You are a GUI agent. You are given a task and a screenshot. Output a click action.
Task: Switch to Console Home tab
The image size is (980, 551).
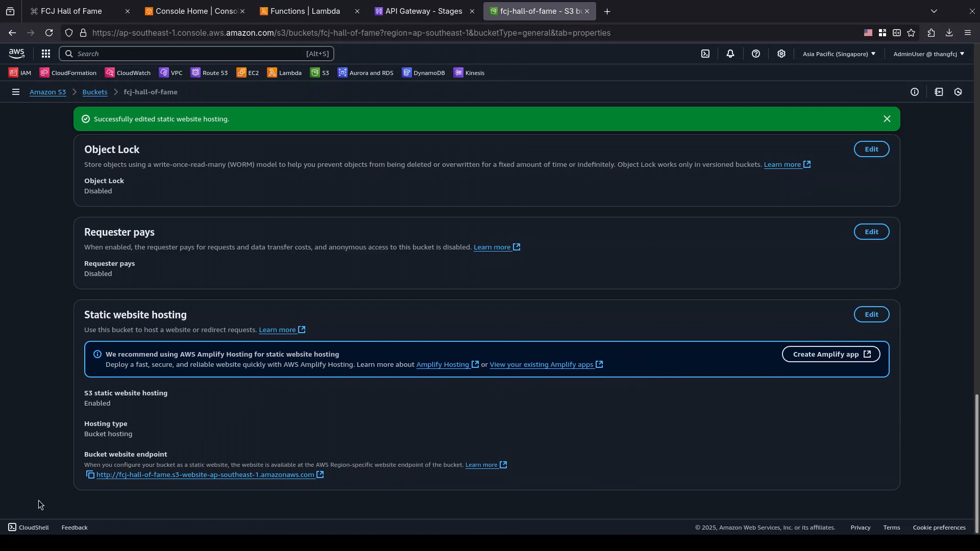pos(191,11)
